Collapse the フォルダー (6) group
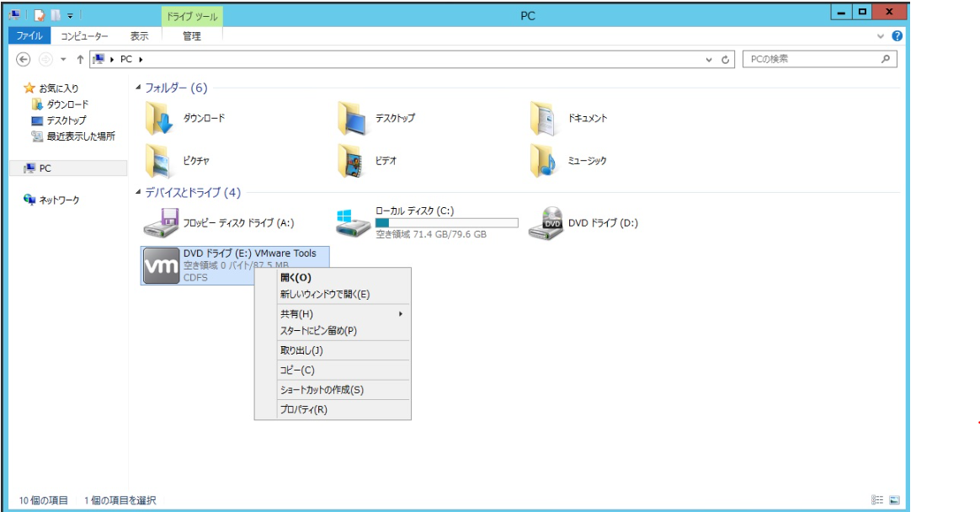Image resolution: width=980 pixels, height=512 pixels. [139, 88]
